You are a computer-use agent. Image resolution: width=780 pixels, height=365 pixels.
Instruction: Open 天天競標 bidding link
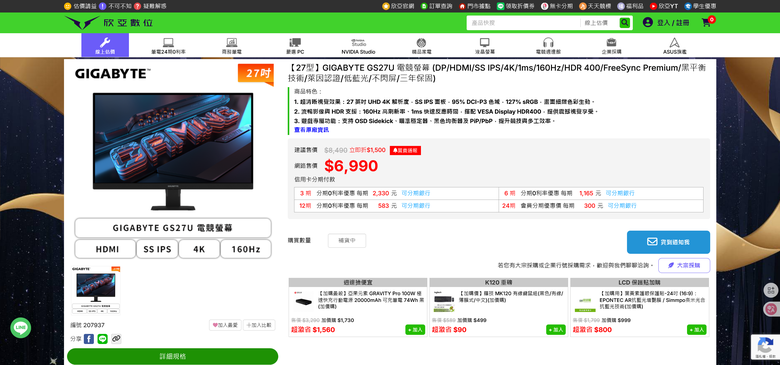pos(595,6)
